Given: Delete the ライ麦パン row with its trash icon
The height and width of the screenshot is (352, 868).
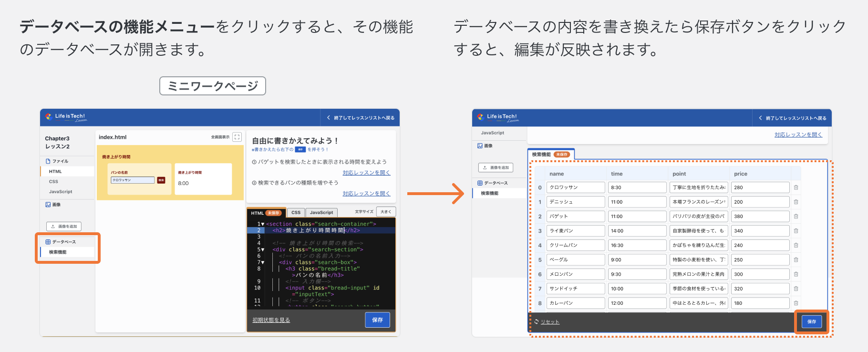Looking at the screenshot, I should 796,231.
